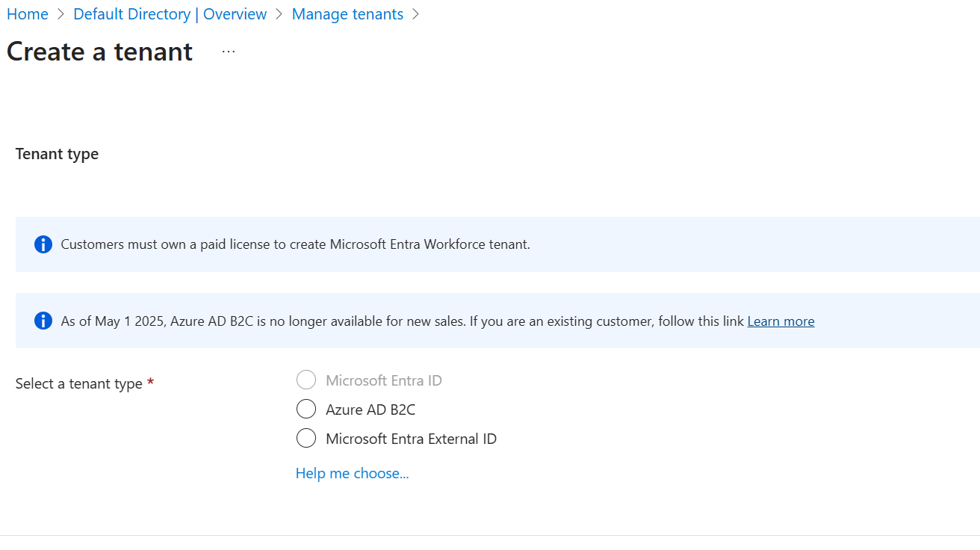Choose Azure AD B2C tenant type
This screenshot has width=980, height=550.
click(x=306, y=410)
